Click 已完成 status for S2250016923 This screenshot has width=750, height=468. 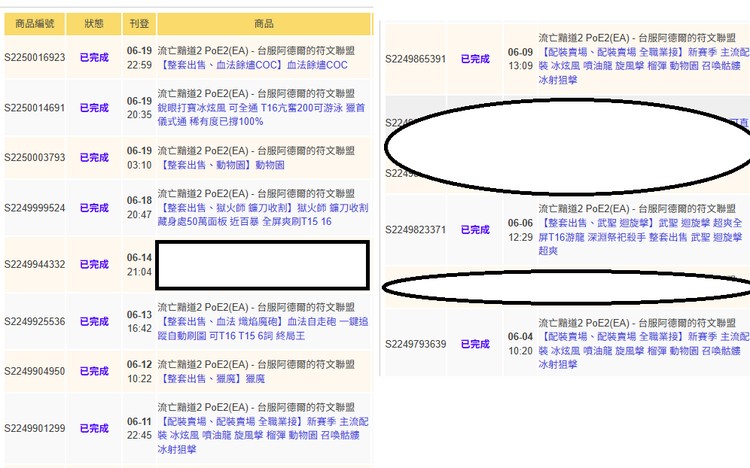[94, 57]
